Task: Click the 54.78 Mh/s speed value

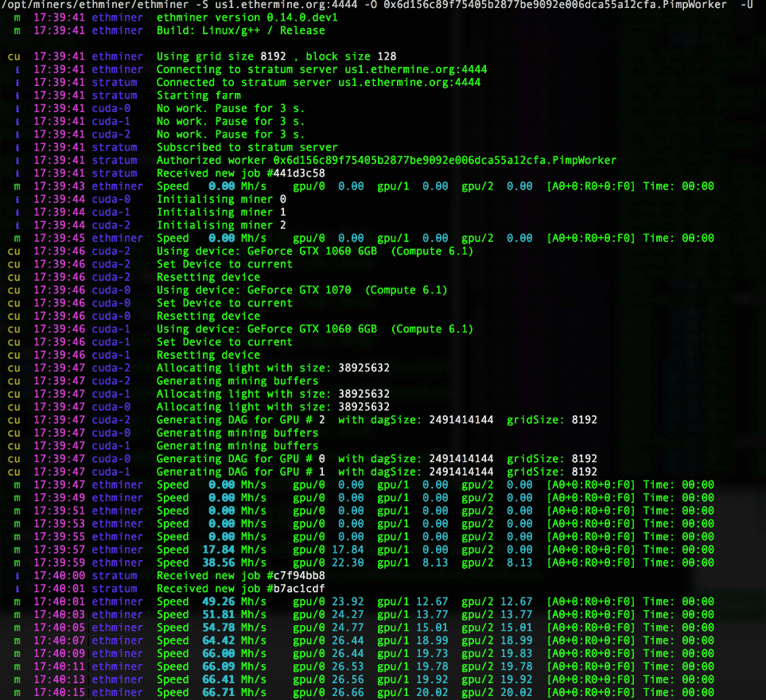Action: (x=219, y=628)
